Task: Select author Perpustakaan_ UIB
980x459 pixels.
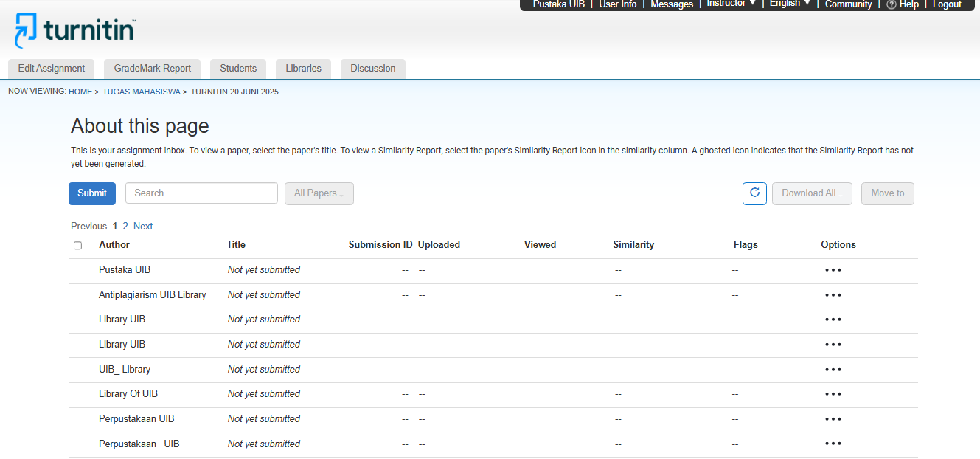Action: 139,444
